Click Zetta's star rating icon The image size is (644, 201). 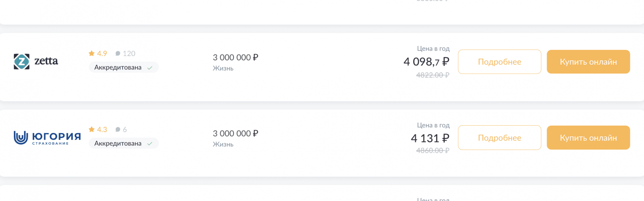92,53
